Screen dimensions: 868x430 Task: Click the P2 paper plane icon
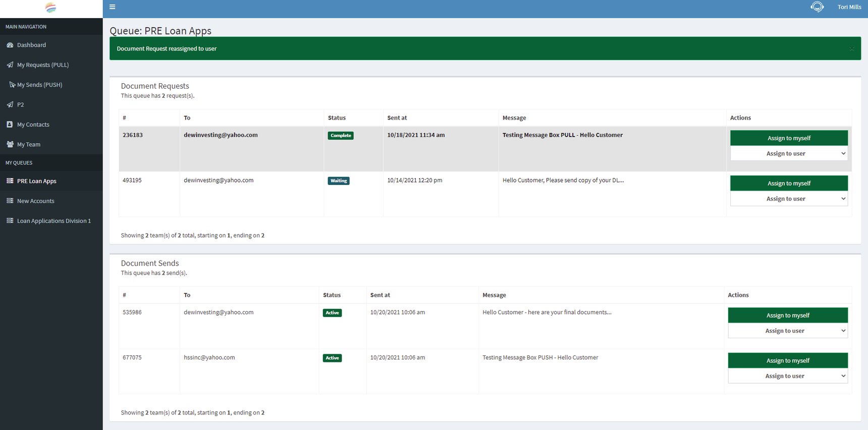pyautogui.click(x=10, y=105)
